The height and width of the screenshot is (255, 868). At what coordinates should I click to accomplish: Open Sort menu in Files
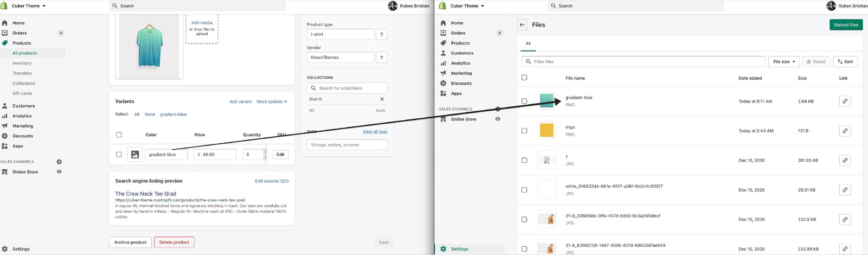[845, 62]
